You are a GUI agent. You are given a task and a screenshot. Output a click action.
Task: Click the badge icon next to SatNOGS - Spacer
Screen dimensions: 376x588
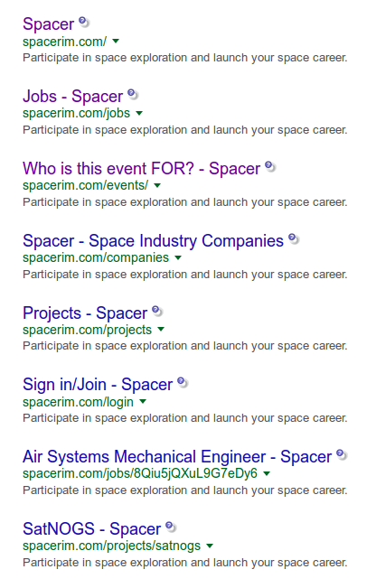[x=171, y=527]
